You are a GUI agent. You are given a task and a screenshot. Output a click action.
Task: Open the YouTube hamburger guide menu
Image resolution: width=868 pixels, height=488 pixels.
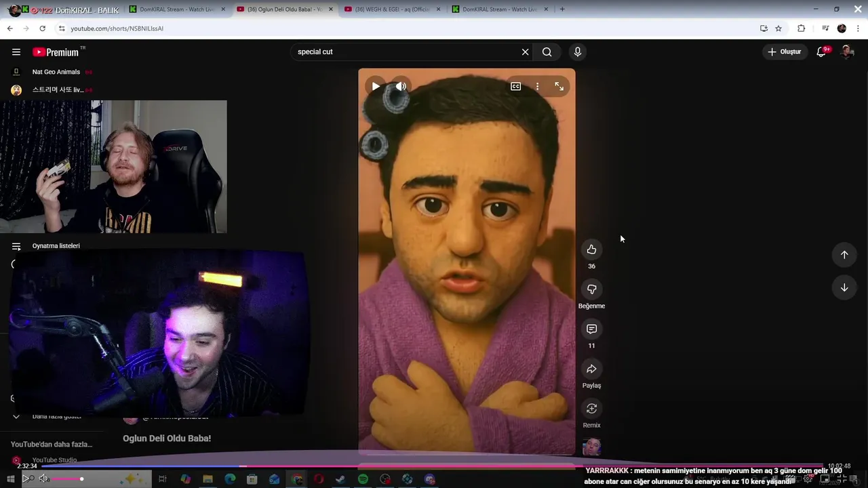click(x=16, y=52)
